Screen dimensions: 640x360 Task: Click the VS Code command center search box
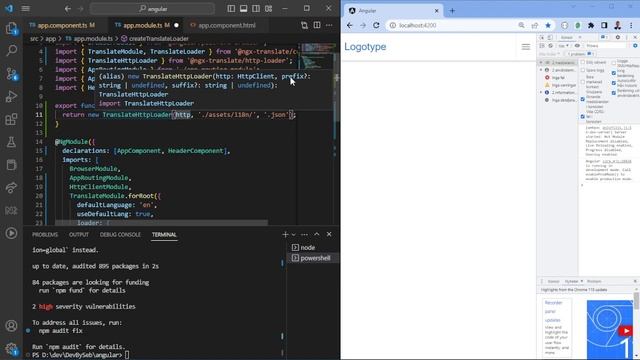(x=152, y=8)
